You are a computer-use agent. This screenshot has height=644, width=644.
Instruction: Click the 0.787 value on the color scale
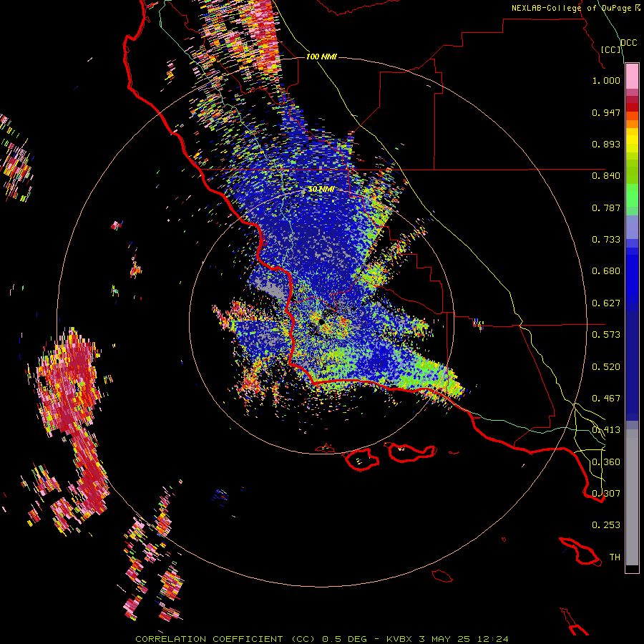[x=606, y=208]
